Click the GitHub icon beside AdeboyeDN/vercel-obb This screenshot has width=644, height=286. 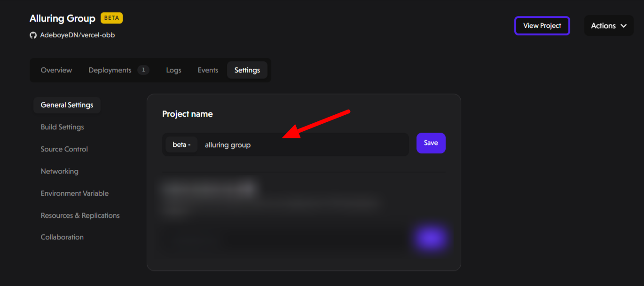33,35
